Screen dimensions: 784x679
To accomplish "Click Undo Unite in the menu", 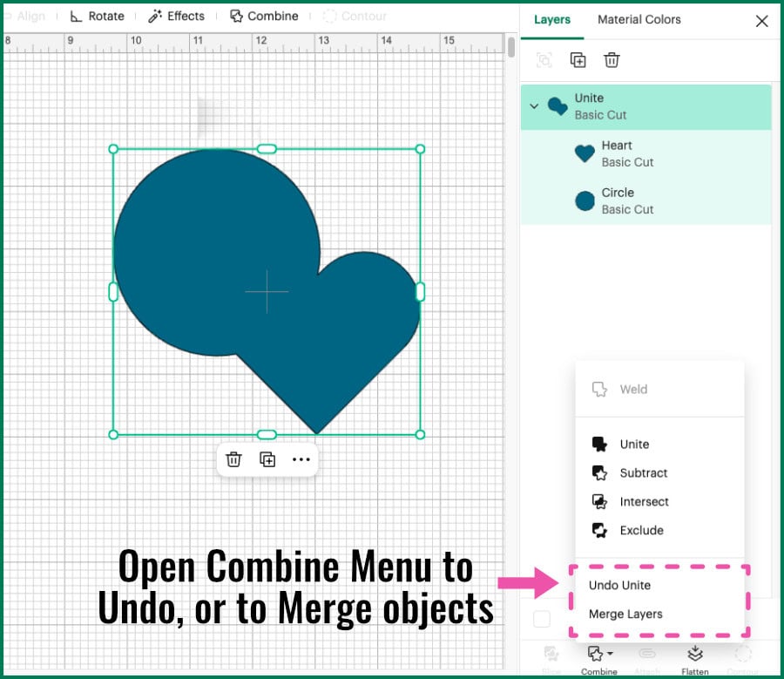I will 619,585.
